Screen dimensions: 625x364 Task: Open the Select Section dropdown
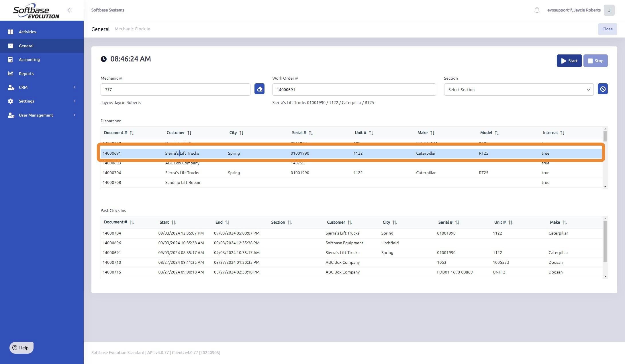pyautogui.click(x=518, y=90)
